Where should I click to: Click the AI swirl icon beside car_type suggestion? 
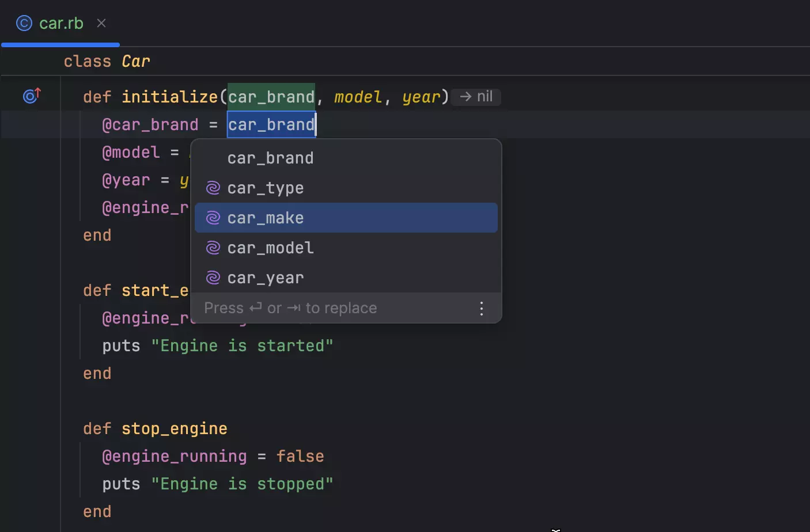(213, 187)
